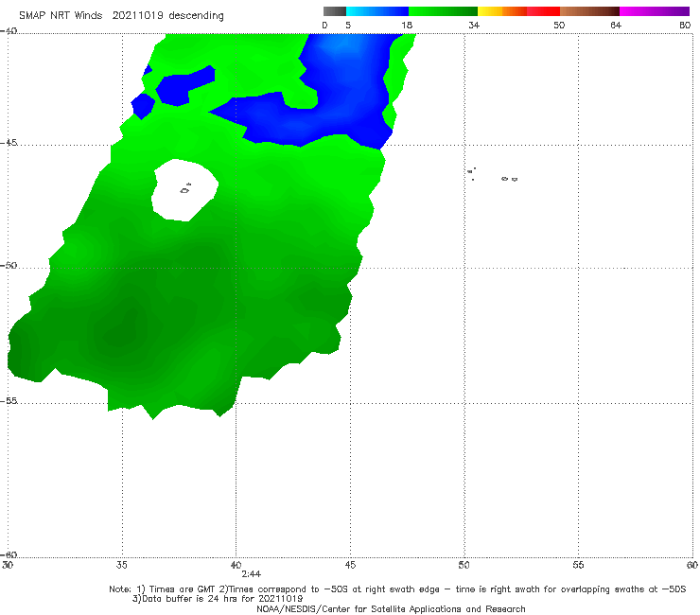Click the swath time label '2:44'

(x=252, y=574)
